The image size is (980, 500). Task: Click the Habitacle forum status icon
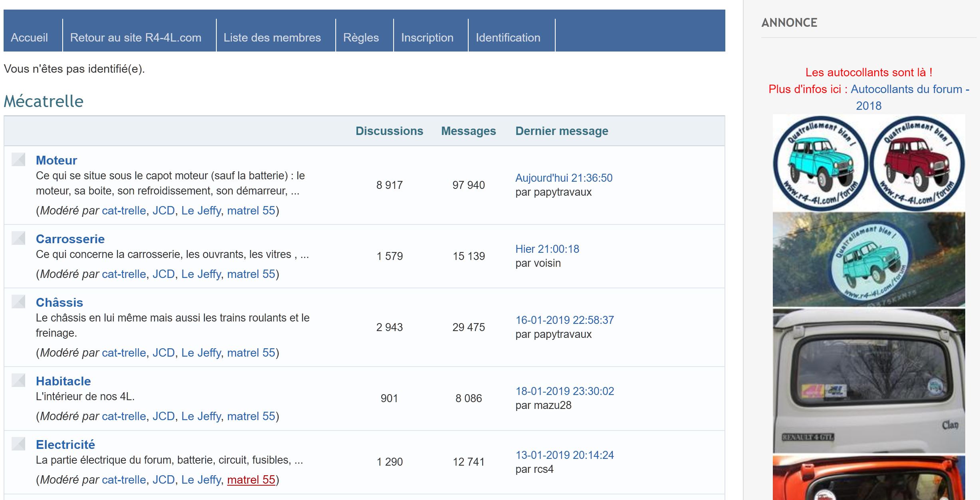[x=18, y=380]
